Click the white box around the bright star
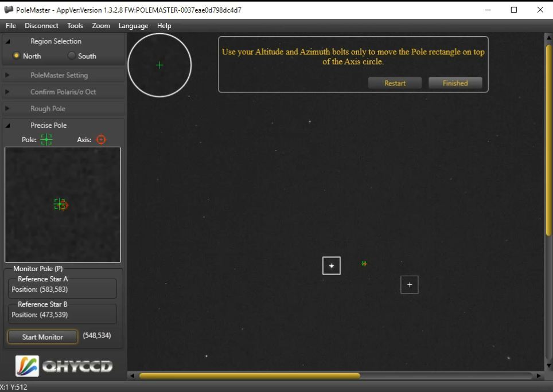553x392 pixels. [x=332, y=265]
